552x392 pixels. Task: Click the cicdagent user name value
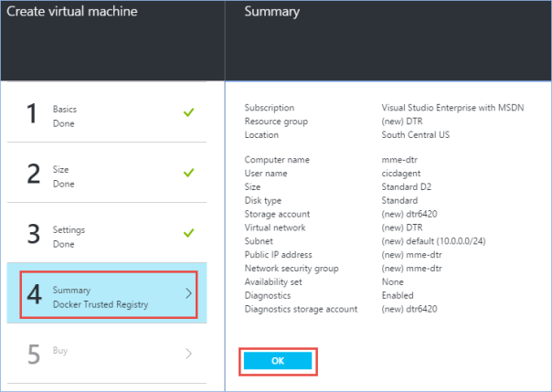pos(400,174)
